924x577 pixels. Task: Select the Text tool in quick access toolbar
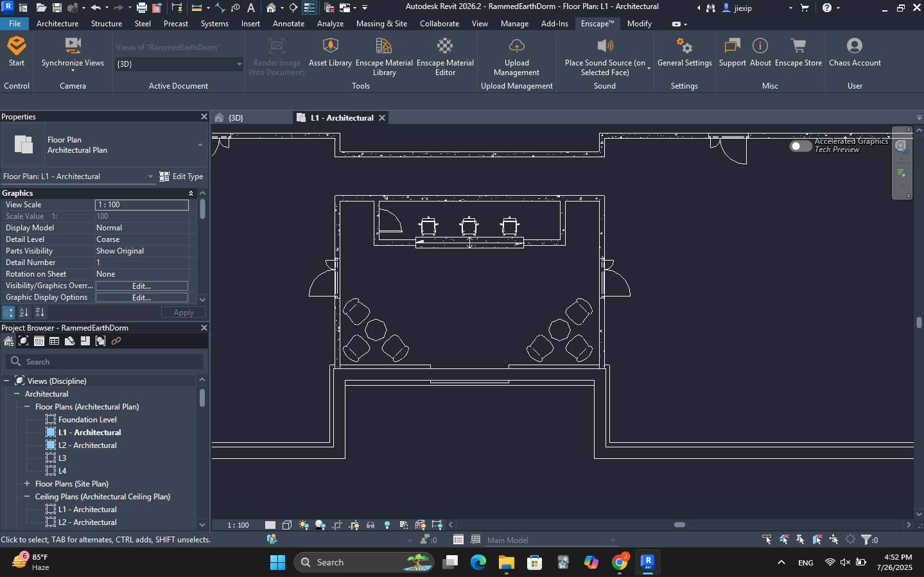pos(251,8)
